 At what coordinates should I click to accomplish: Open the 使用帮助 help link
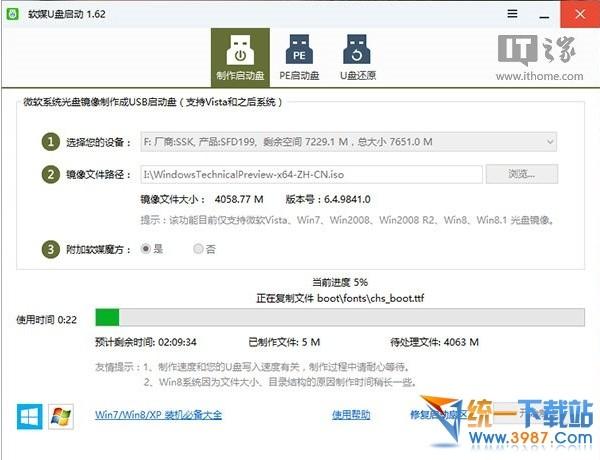coord(351,415)
